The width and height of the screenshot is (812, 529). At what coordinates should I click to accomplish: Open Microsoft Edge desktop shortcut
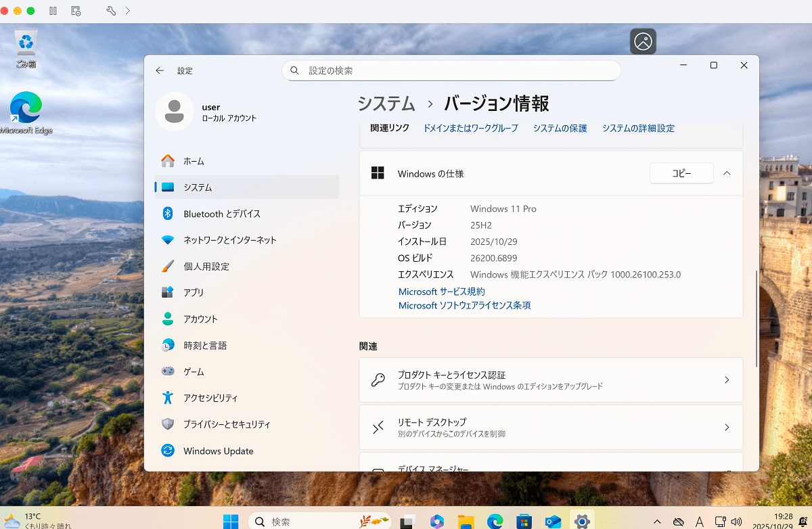coord(26,113)
